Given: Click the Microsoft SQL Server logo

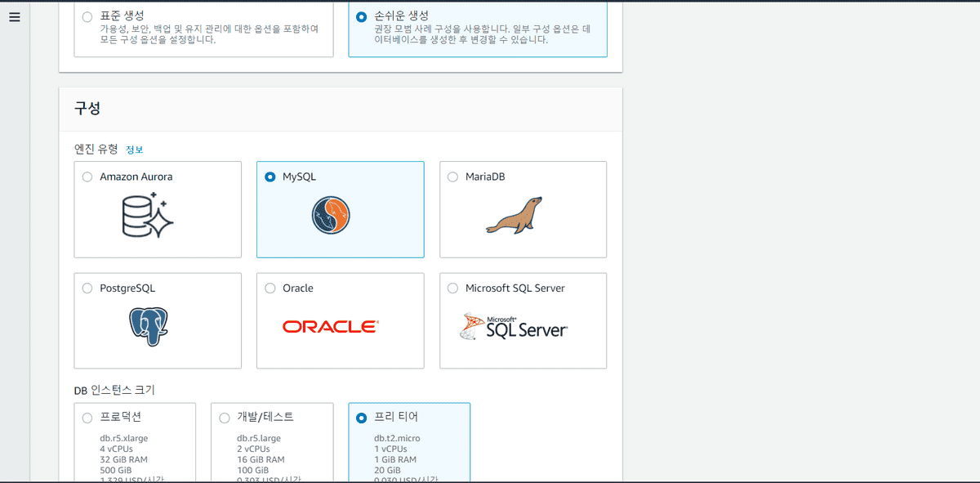Looking at the screenshot, I should pos(514,327).
